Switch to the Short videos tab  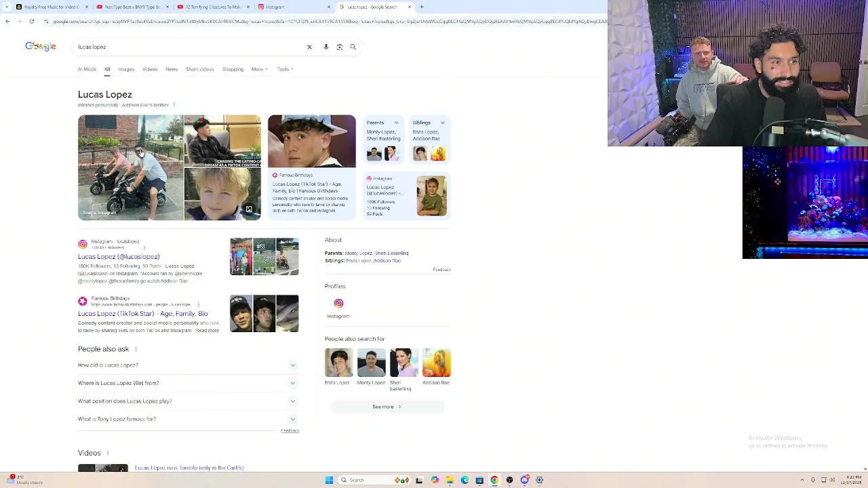200,69
